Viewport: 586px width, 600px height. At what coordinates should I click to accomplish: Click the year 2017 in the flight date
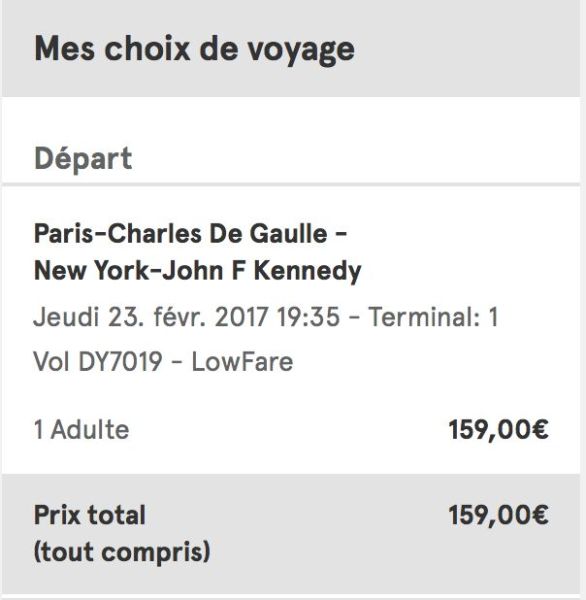pyautogui.click(x=241, y=317)
